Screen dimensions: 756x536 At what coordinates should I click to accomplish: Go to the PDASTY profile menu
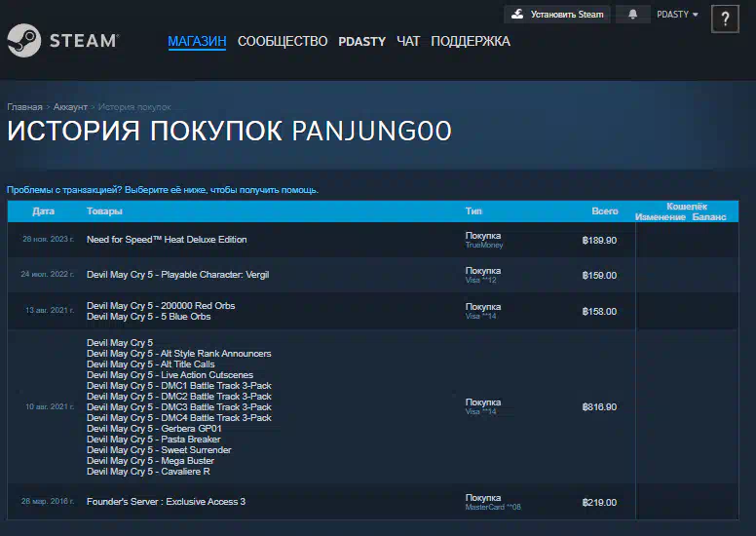[361, 41]
